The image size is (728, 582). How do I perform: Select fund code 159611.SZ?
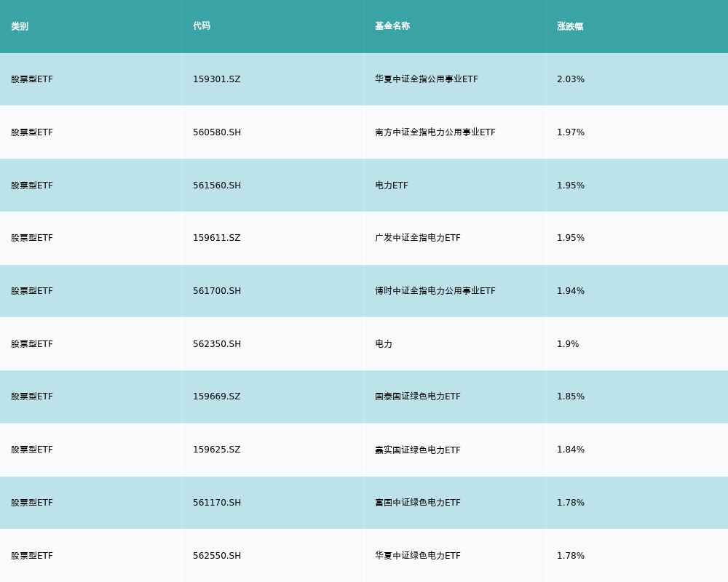[x=217, y=238]
